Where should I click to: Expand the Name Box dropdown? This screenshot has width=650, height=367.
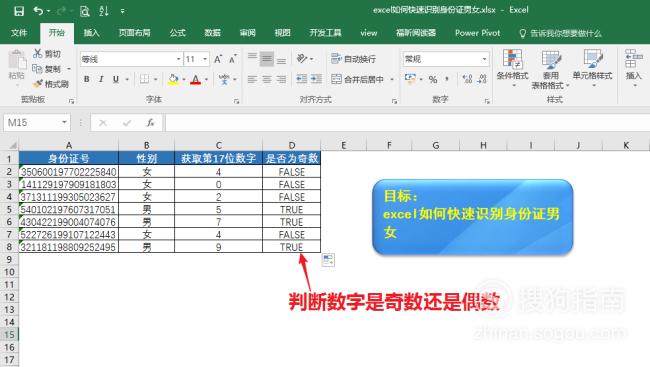coord(64,122)
